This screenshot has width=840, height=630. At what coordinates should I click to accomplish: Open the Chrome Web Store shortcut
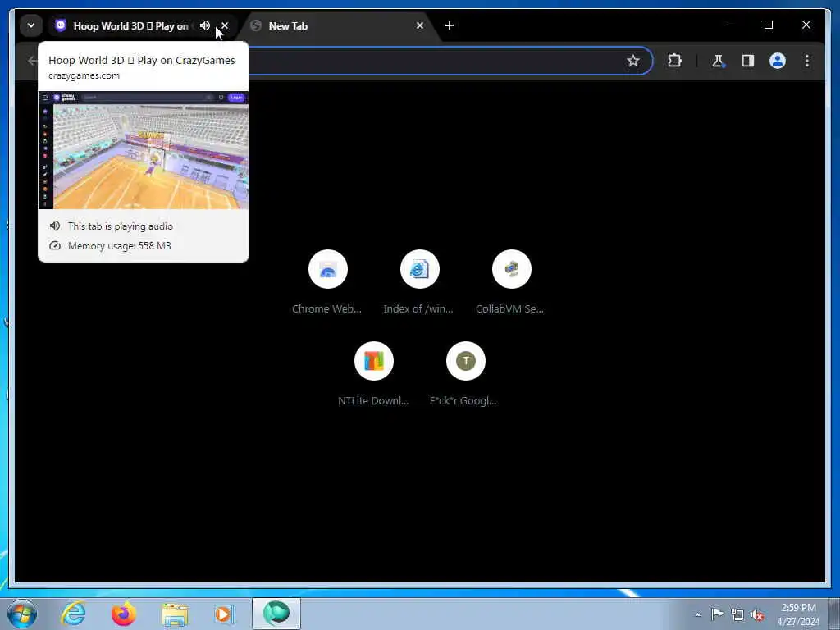click(x=327, y=282)
